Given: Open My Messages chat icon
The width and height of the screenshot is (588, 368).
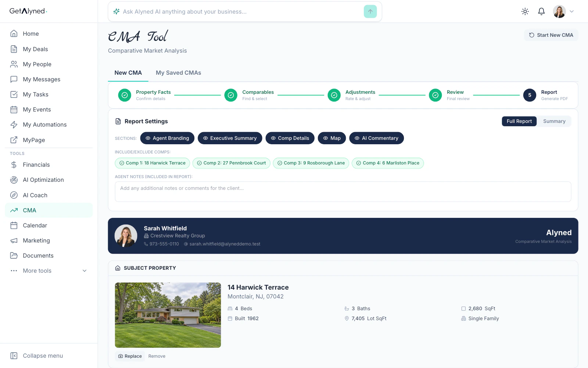Looking at the screenshot, I should (x=14, y=79).
